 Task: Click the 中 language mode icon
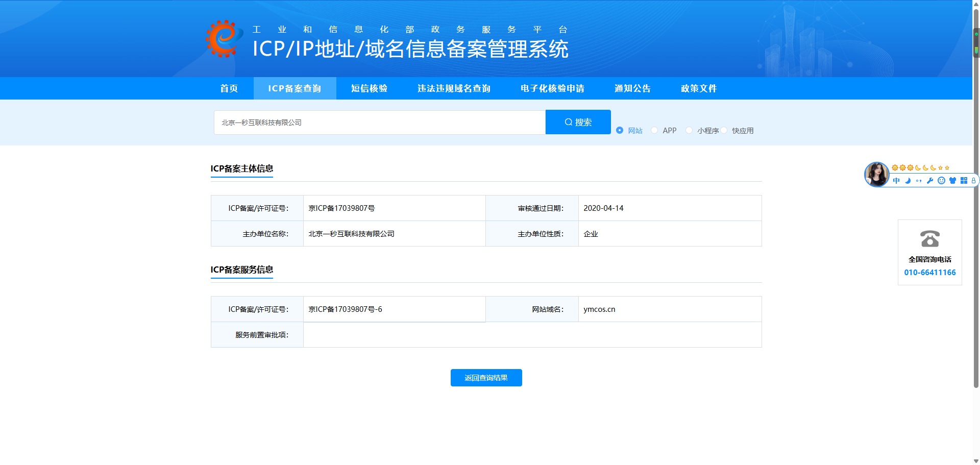pos(896,181)
